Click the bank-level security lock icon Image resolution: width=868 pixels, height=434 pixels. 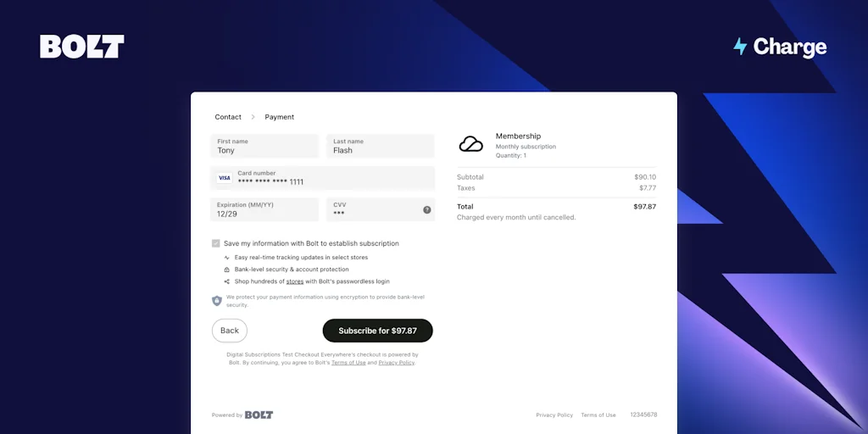coord(227,270)
